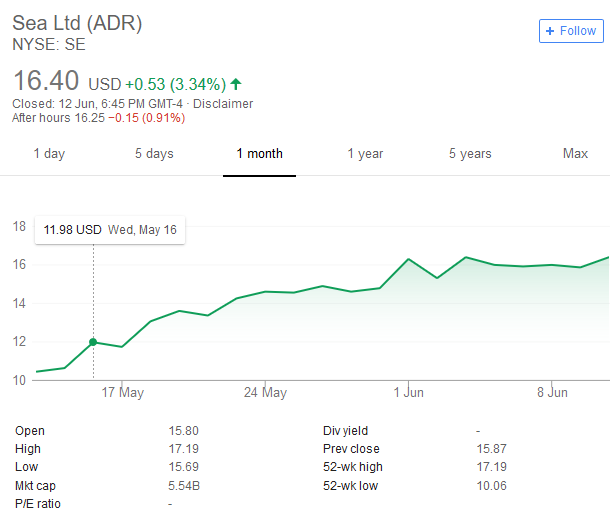Show the 1 year chart tab

[365, 154]
